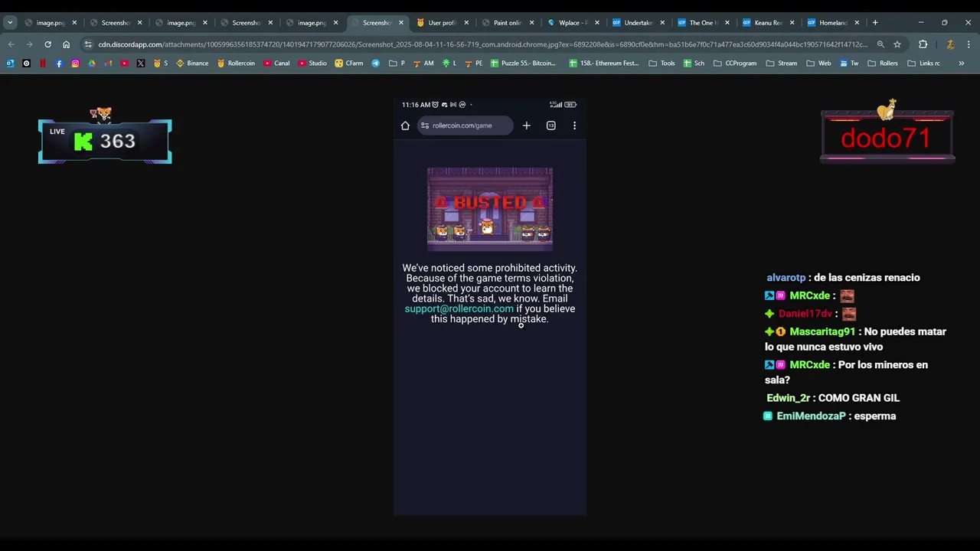Click chat message 'COMO GRAN GIL'
The height and width of the screenshot is (551, 980).
(859, 398)
